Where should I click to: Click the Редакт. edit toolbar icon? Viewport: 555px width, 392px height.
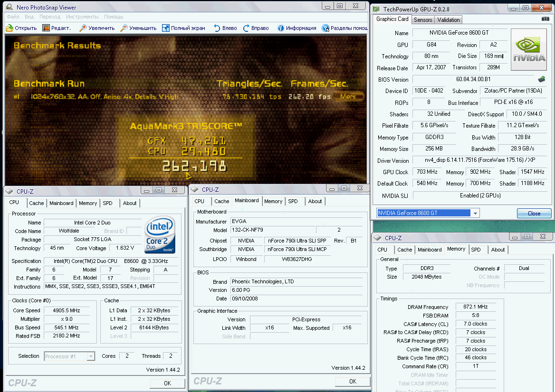tap(46, 28)
